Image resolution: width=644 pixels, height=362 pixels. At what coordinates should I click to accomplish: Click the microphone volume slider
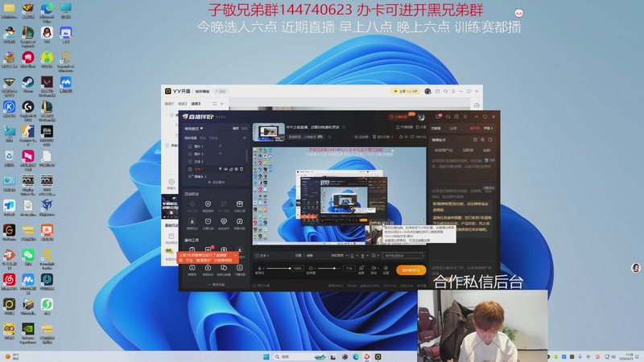tap(278, 269)
